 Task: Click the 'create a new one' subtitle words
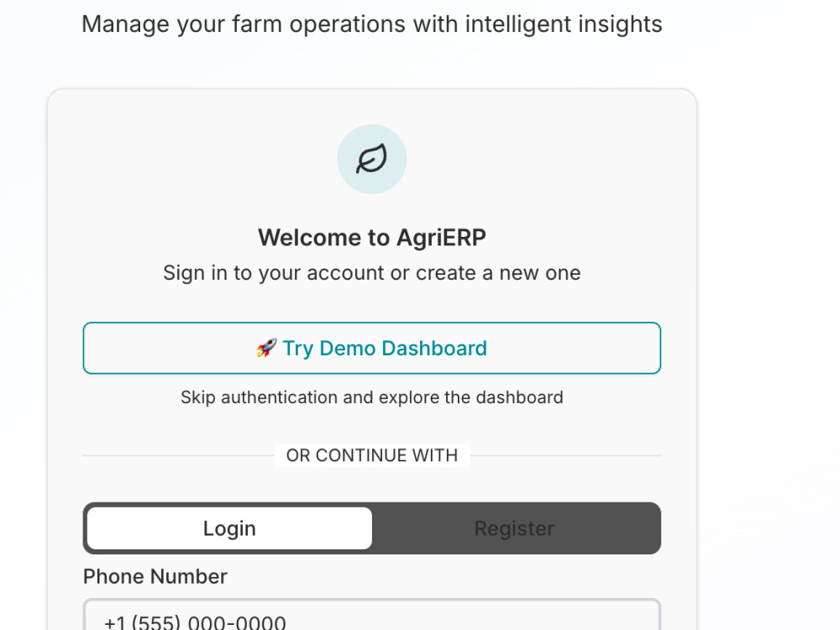pos(498,273)
